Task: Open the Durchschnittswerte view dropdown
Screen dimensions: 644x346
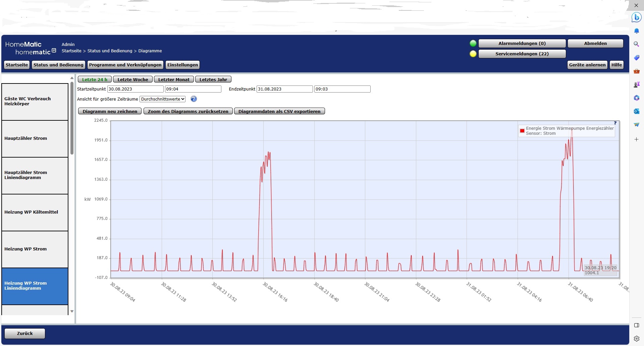Action: 163,99
